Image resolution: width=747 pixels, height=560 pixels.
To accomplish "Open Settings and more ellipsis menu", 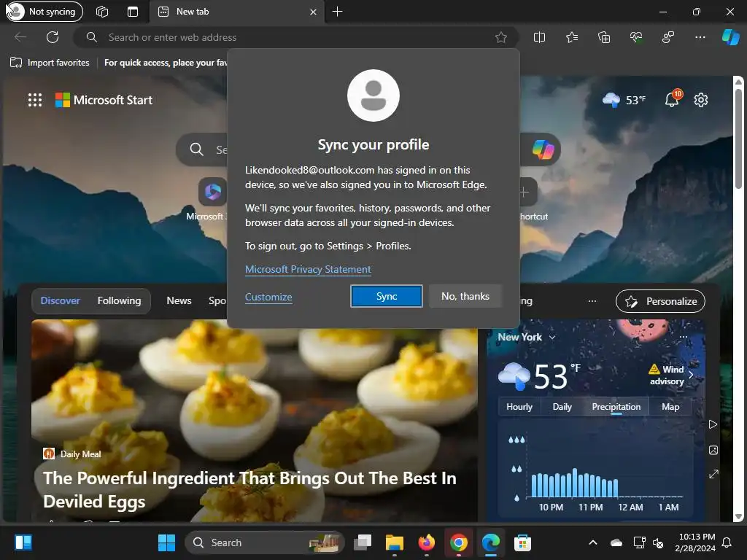I will [x=700, y=37].
